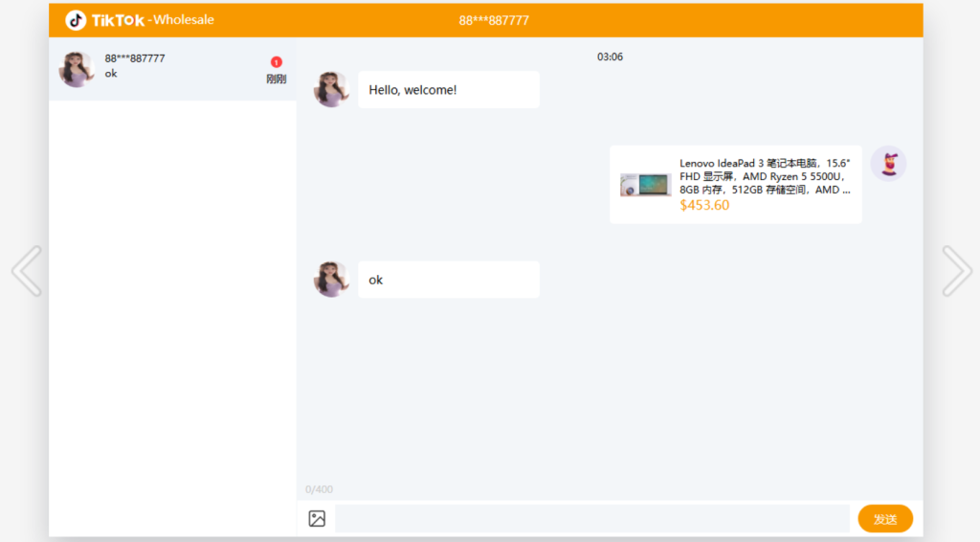The width and height of the screenshot is (980, 542).
Task: Click the user avatar beside product card
Action: [889, 164]
